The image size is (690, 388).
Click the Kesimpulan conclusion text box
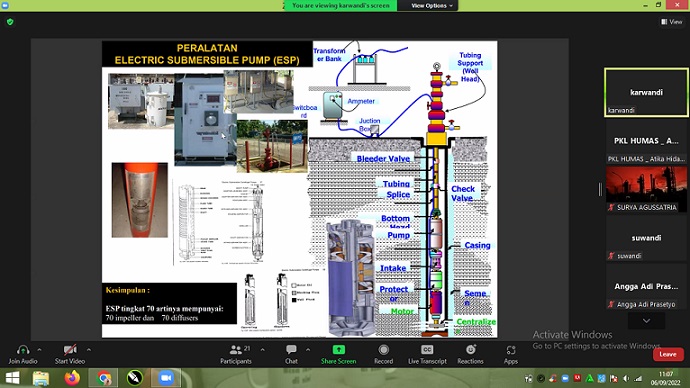click(169, 304)
